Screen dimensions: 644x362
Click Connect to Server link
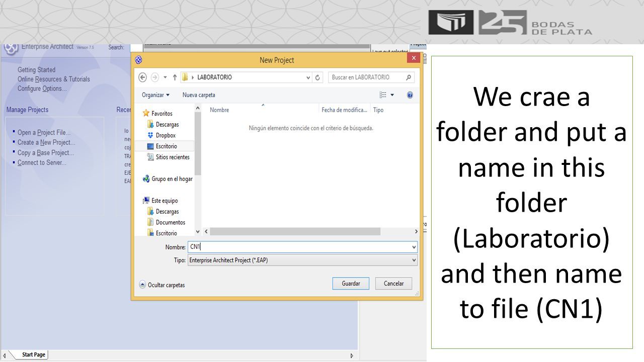[42, 163]
